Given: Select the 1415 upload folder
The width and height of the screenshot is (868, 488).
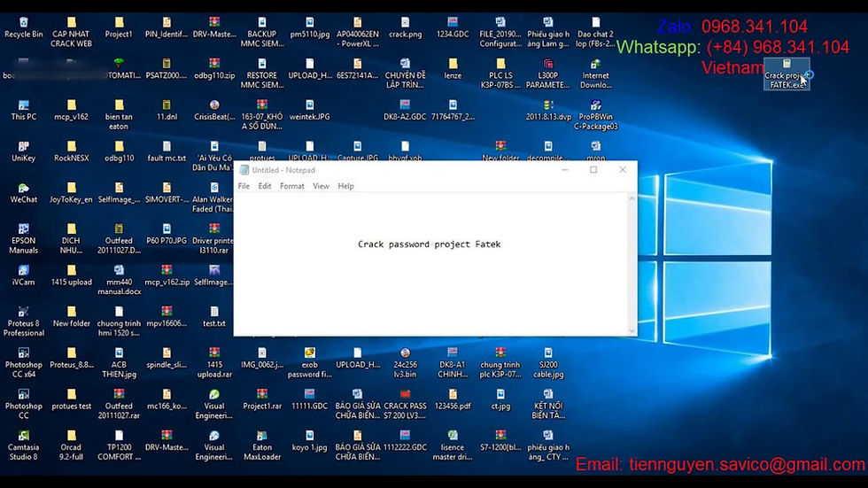Looking at the screenshot, I should (x=72, y=275).
